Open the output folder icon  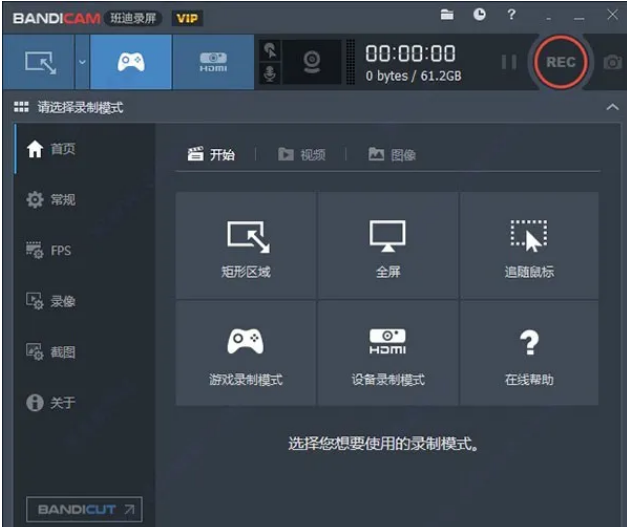(447, 15)
